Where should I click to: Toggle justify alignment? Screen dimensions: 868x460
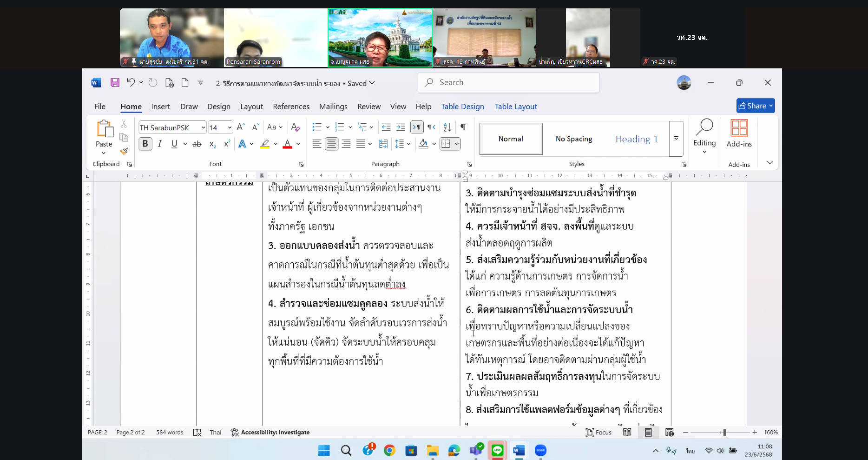[361, 144]
